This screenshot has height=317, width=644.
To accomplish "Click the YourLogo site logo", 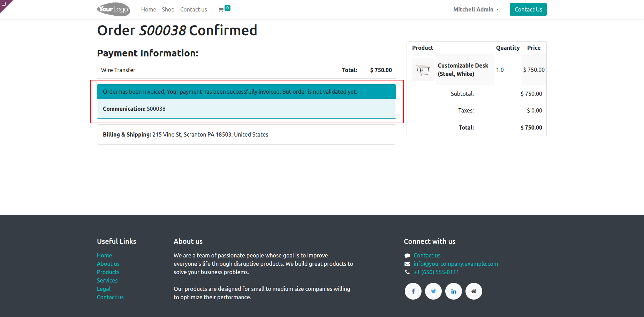I will pos(113,9).
